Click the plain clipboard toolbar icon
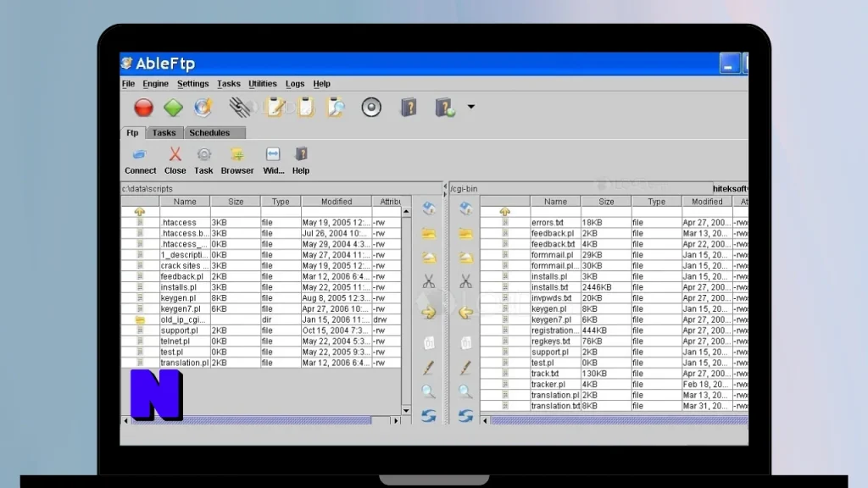Viewport: 868px width, 488px height. click(x=305, y=108)
